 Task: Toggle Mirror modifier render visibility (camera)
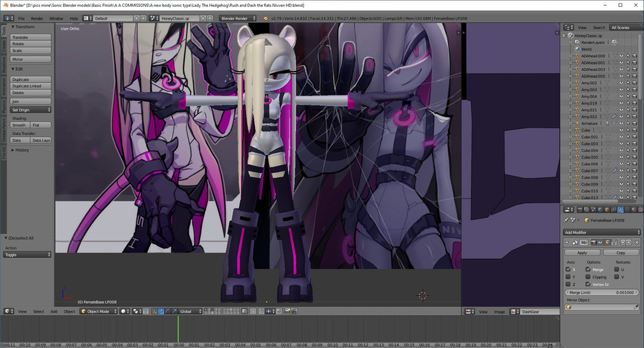594,242
